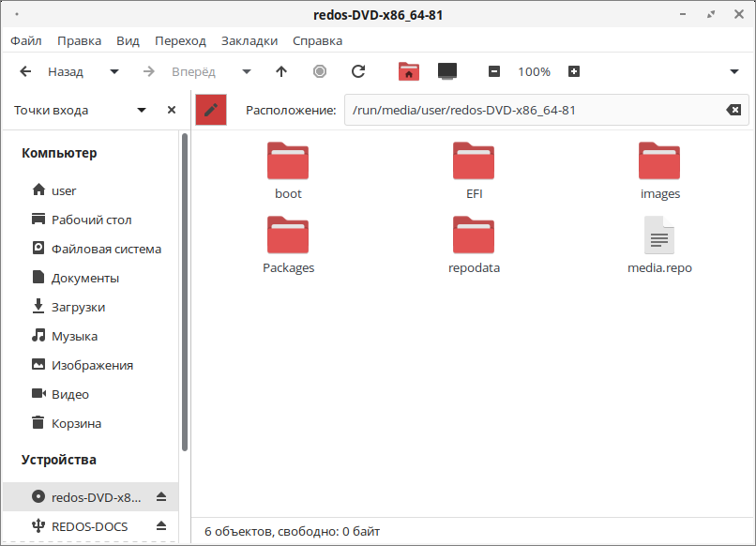Image resolution: width=756 pixels, height=546 pixels.
Task: Click the window menu dot in titlebar
Action: pyautogui.click(x=17, y=14)
